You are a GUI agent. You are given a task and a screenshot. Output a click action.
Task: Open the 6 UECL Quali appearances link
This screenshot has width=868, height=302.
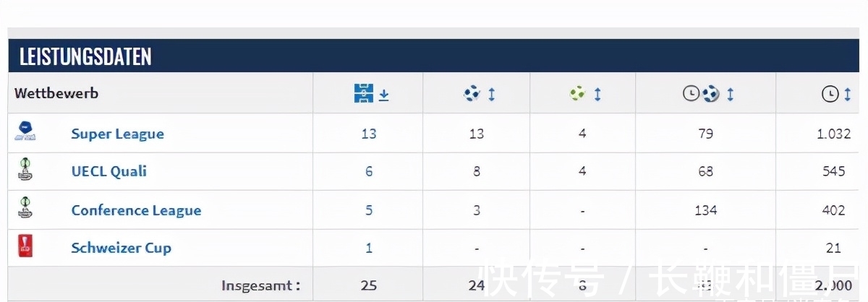(369, 171)
